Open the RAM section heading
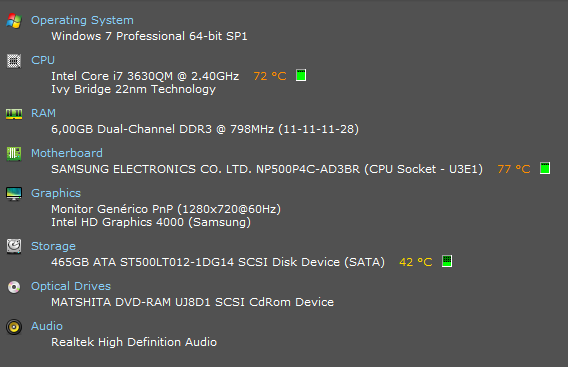This screenshot has width=568, height=367. pyautogui.click(x=43, y=113)
